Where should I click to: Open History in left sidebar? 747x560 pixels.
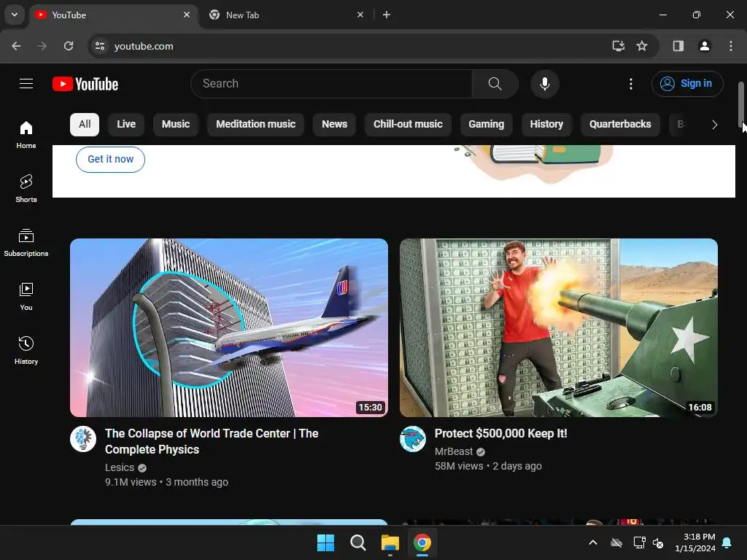click(x=26, y=350)
